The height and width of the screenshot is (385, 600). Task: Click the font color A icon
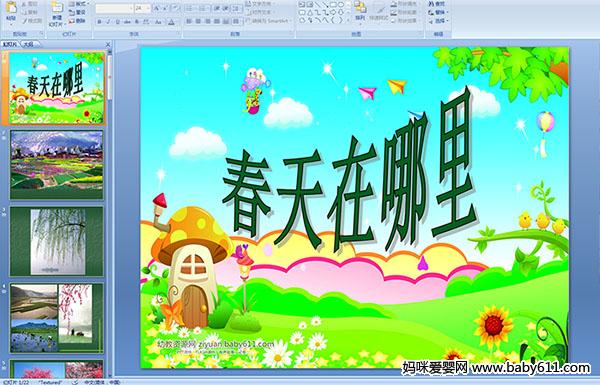(171, 22)
